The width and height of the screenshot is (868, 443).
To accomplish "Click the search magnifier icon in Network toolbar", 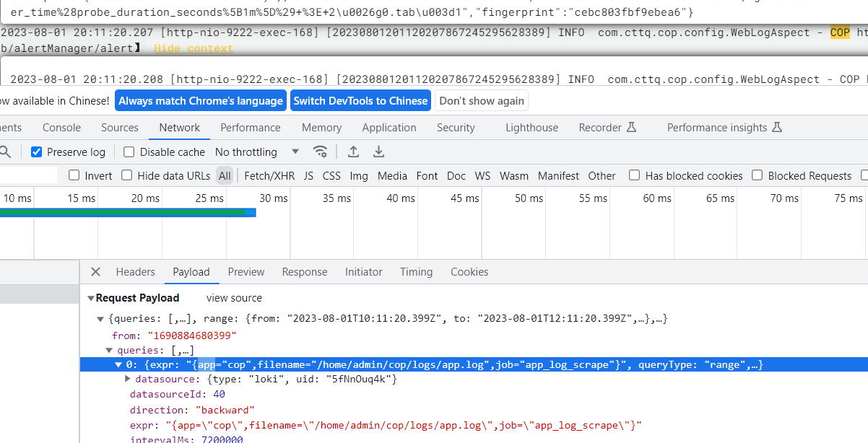I will (4, 152).
